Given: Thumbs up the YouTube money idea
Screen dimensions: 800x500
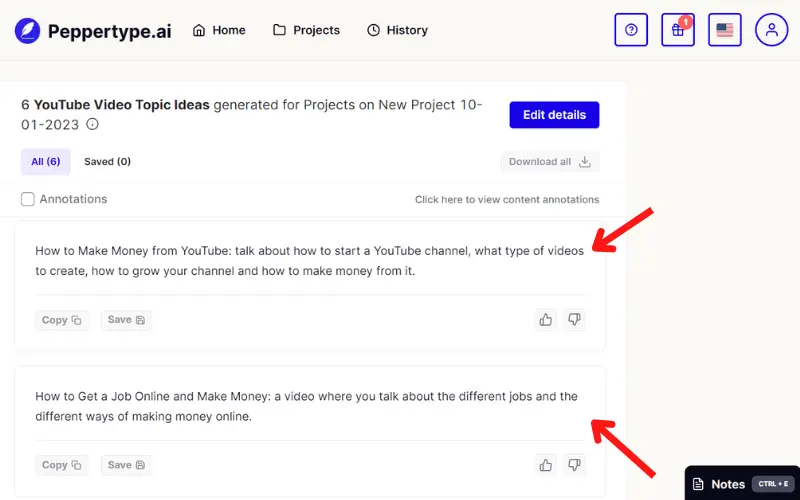Looking at the screenshot, I should pos(545,320).
